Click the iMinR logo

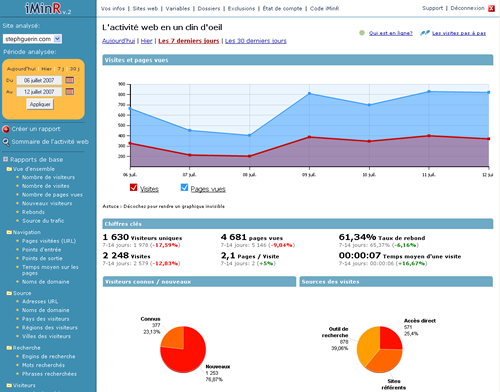pyautogui.click(x=48, y=8)
